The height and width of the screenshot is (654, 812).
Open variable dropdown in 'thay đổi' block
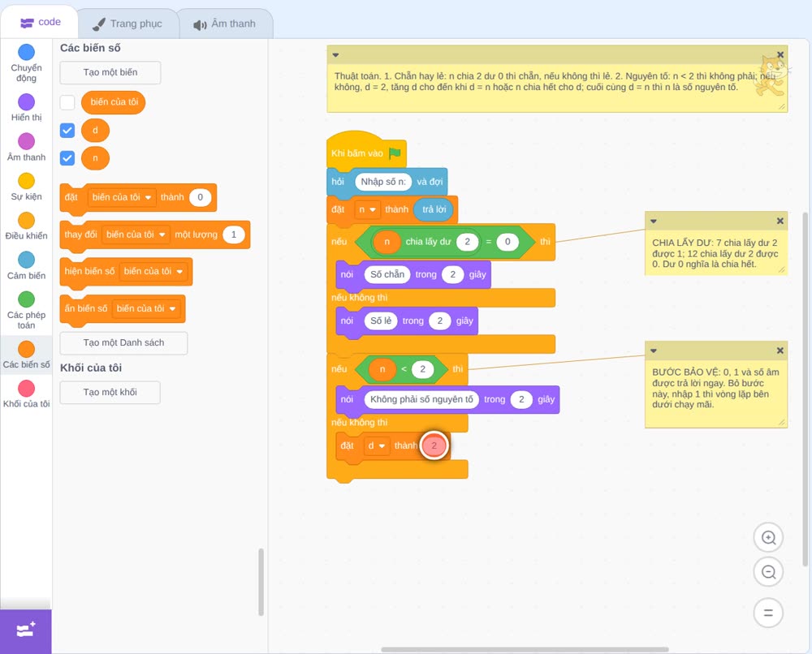[x=136, y=234]
